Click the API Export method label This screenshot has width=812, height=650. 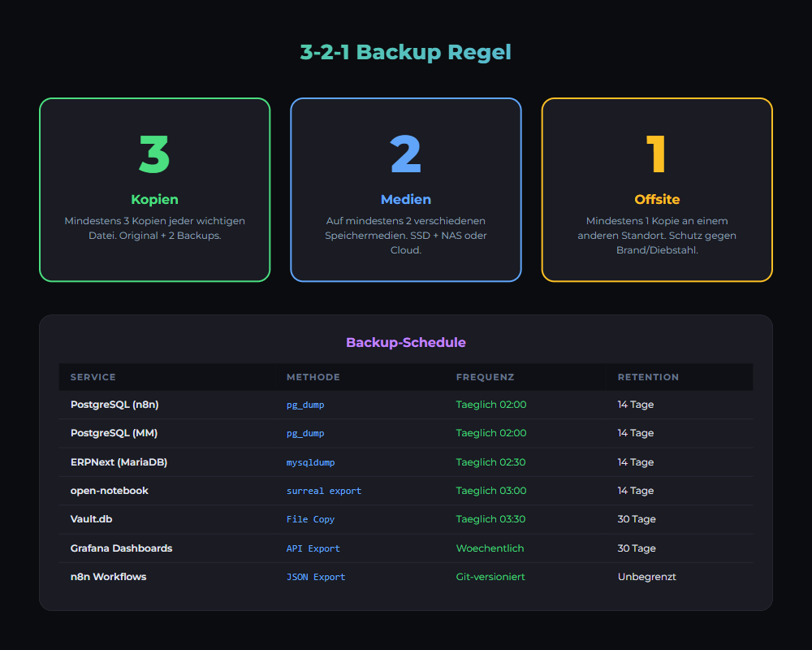[313, 548]
